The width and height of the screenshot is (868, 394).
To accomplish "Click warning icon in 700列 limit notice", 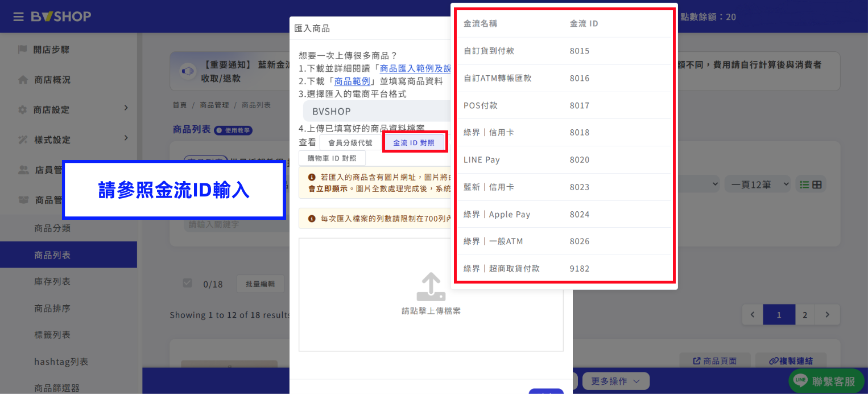I will (312, 218).
